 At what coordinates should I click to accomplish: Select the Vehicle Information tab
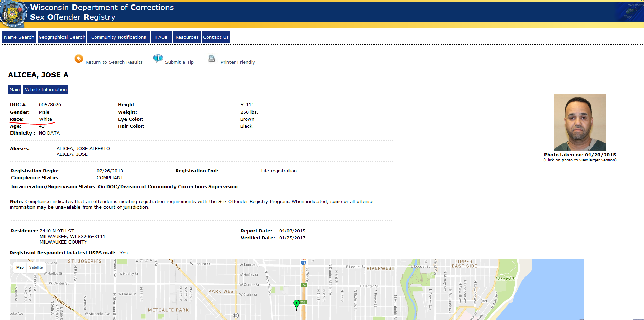tap(46, 89)
